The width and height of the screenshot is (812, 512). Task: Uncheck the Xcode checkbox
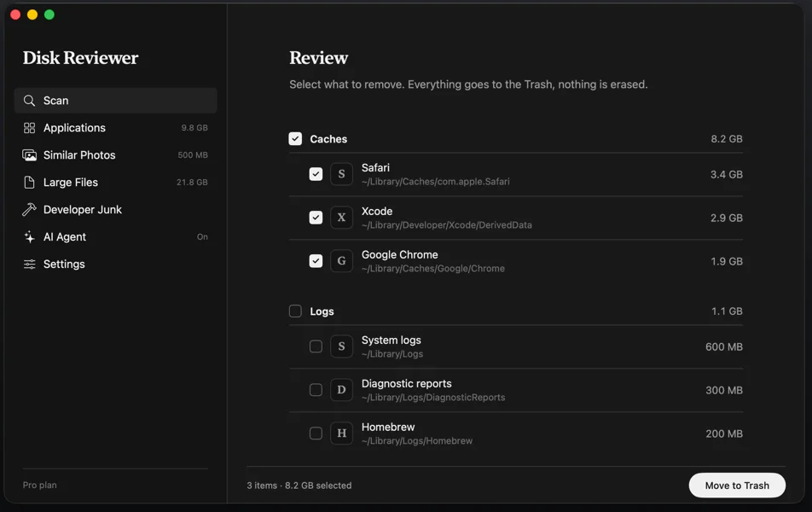click(316, 218)
